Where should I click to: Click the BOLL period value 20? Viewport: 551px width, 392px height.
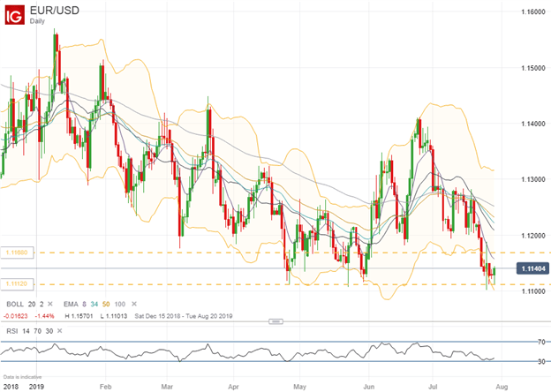click(32, 304)
